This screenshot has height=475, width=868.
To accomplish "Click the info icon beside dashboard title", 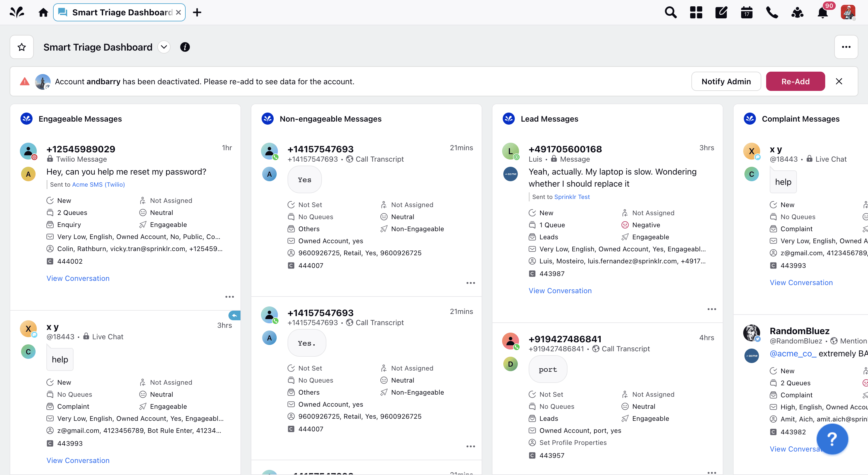I will click(185, 47).
